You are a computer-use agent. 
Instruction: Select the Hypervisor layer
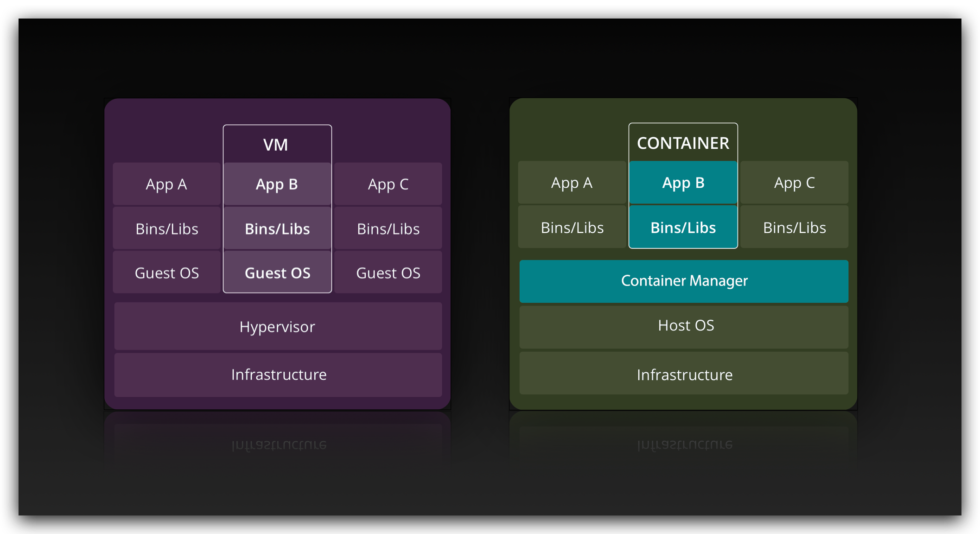(278, 326)
